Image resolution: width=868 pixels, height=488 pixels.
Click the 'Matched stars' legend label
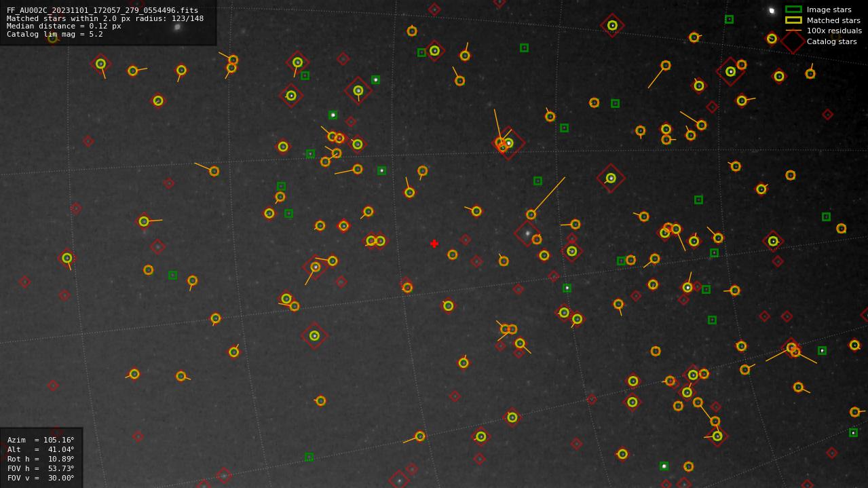pos(833,20)
